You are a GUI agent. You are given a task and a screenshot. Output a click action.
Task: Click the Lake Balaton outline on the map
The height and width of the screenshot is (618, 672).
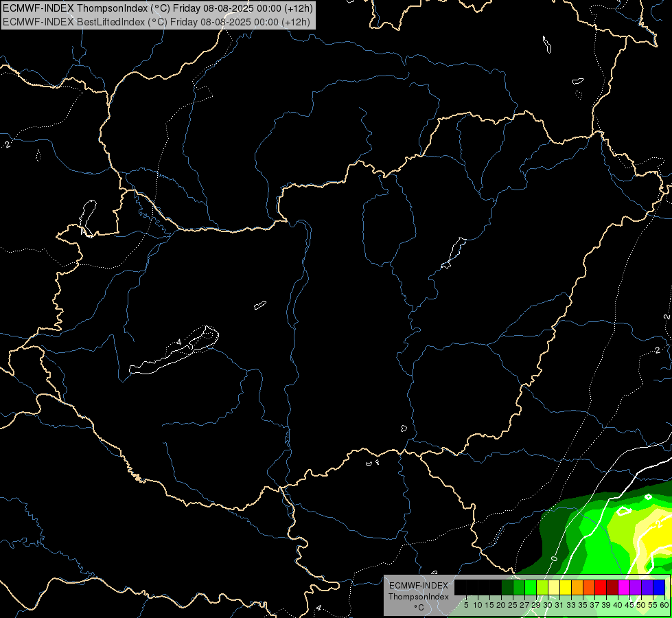(174, 352)
